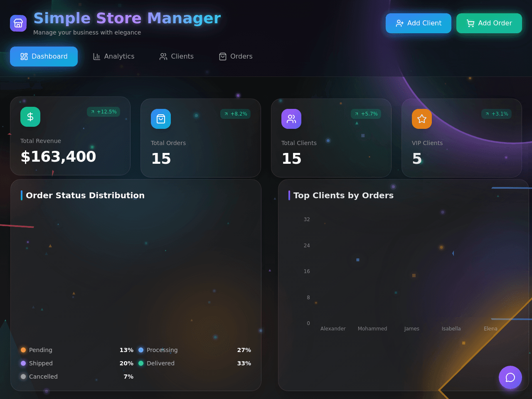Click the +8.2% orders trend badge
Screen dimensions: 532x399
point(235,114)
